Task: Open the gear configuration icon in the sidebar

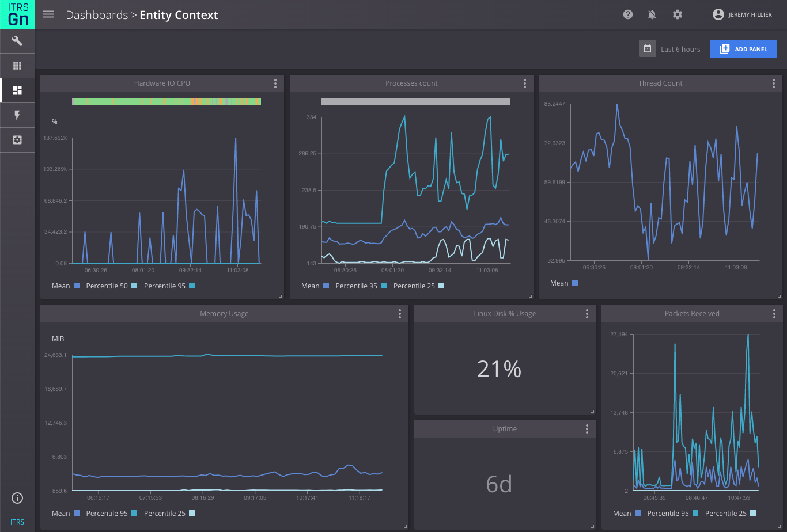Action: [x=17, y=140]
